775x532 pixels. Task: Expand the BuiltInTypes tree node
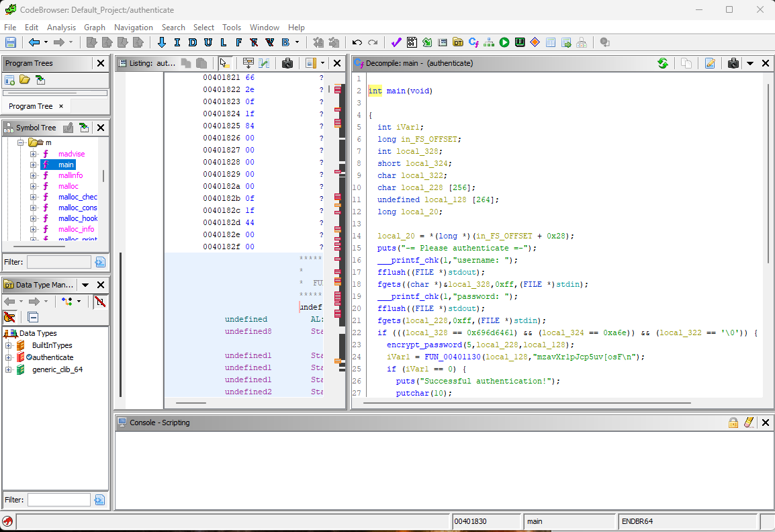point(9,345)
